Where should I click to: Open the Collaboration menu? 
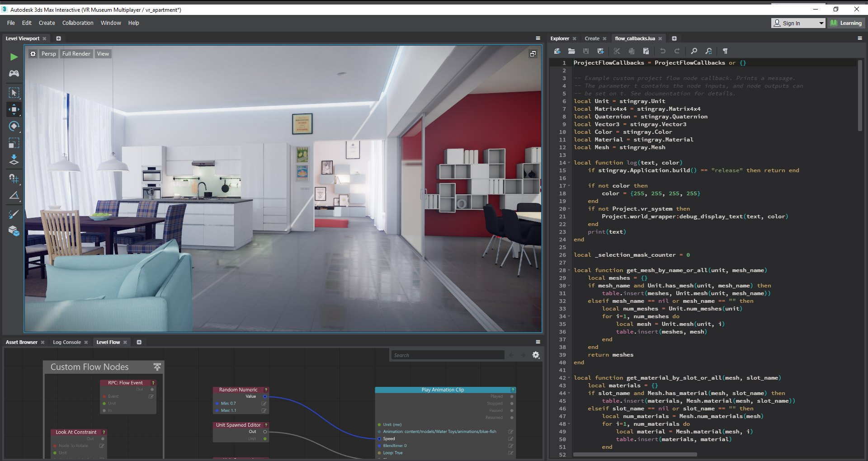(77, 23)
